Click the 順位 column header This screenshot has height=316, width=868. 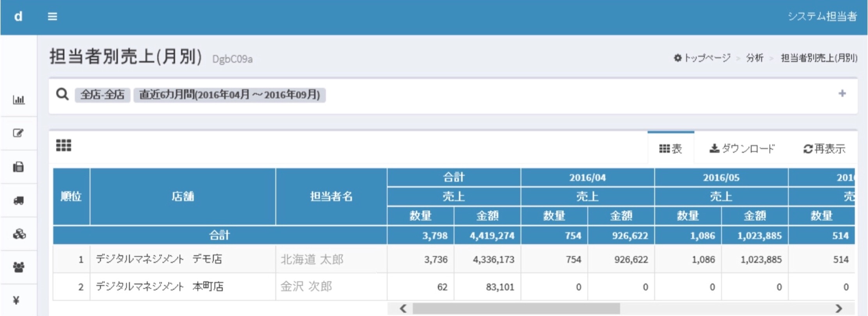pos(71,196)
